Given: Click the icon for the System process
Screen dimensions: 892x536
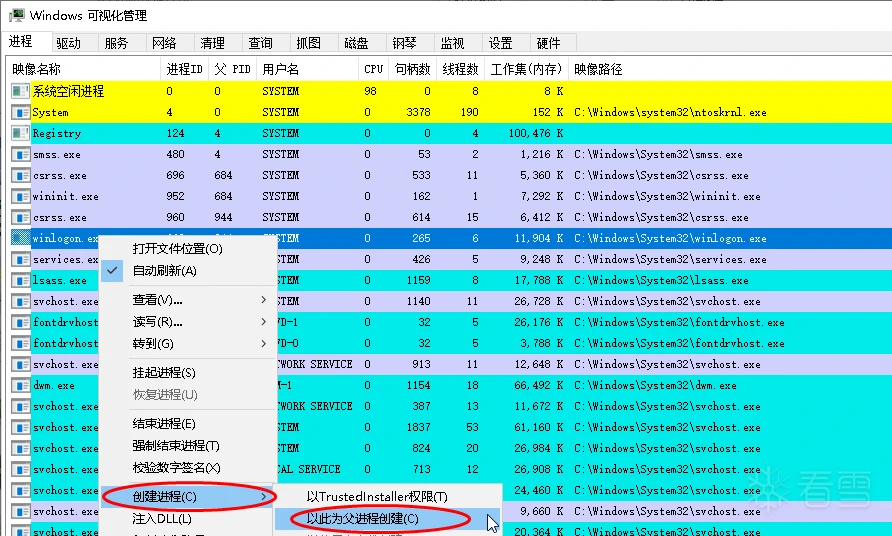Looking at the screenshot, I should (20, 112).
